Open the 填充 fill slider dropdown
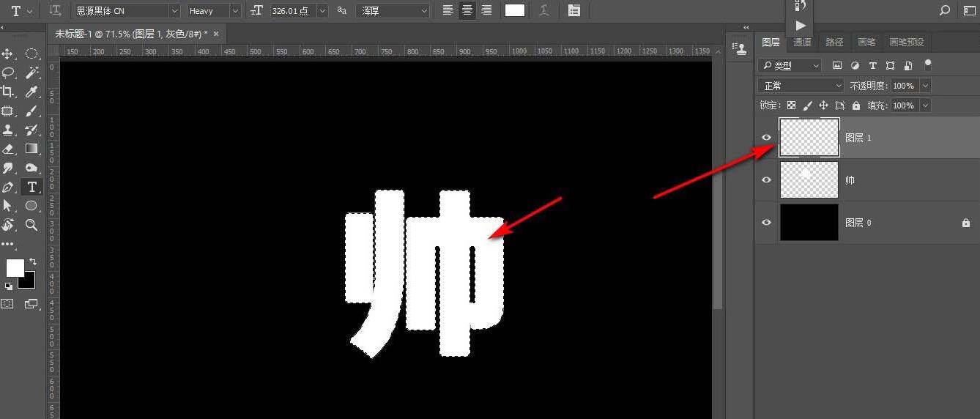 tap(926, 105)
